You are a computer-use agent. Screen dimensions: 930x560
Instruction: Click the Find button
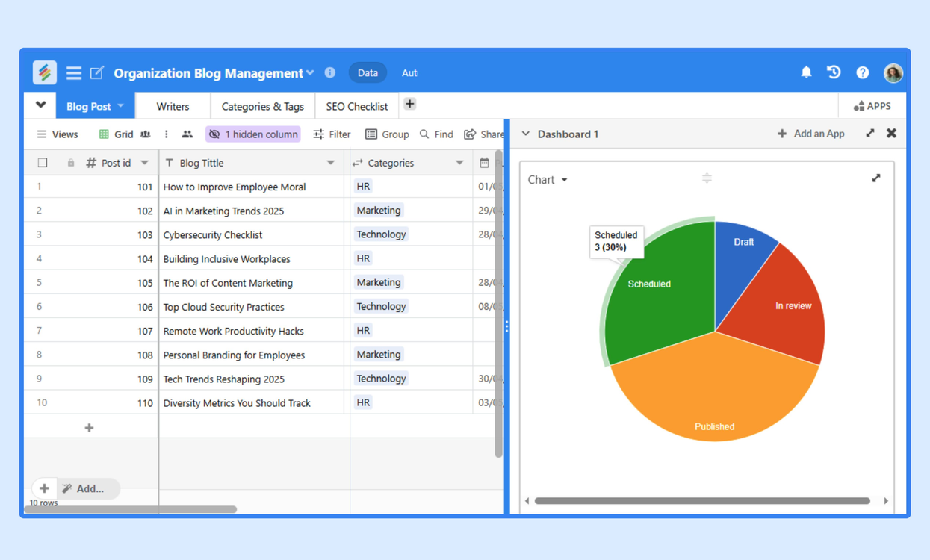coord(436,134)
